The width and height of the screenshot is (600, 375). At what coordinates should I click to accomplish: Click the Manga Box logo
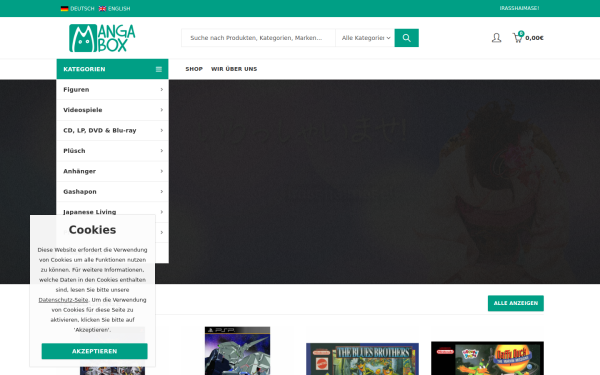(x=102, y=38)
